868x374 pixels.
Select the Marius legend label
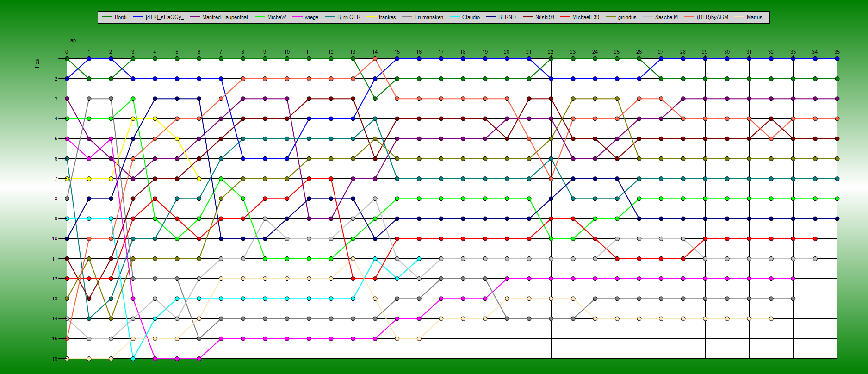click(754, 17)
